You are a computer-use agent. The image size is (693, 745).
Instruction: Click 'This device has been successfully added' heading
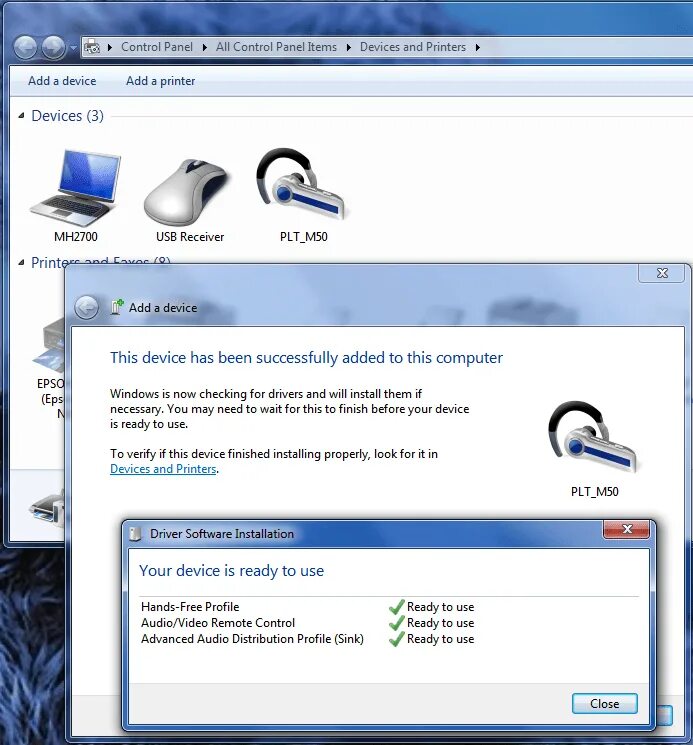306,358
